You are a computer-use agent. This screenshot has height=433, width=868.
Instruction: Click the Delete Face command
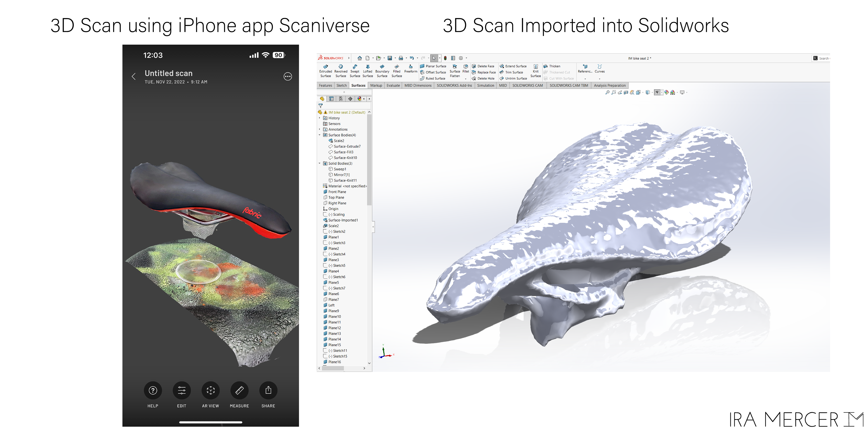tap(485, 66)
